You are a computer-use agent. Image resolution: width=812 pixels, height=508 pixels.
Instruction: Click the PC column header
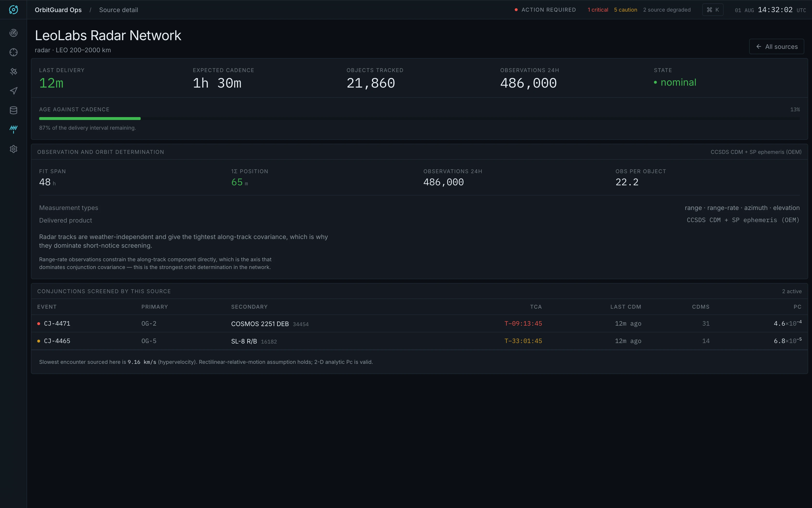click(797, 307)
